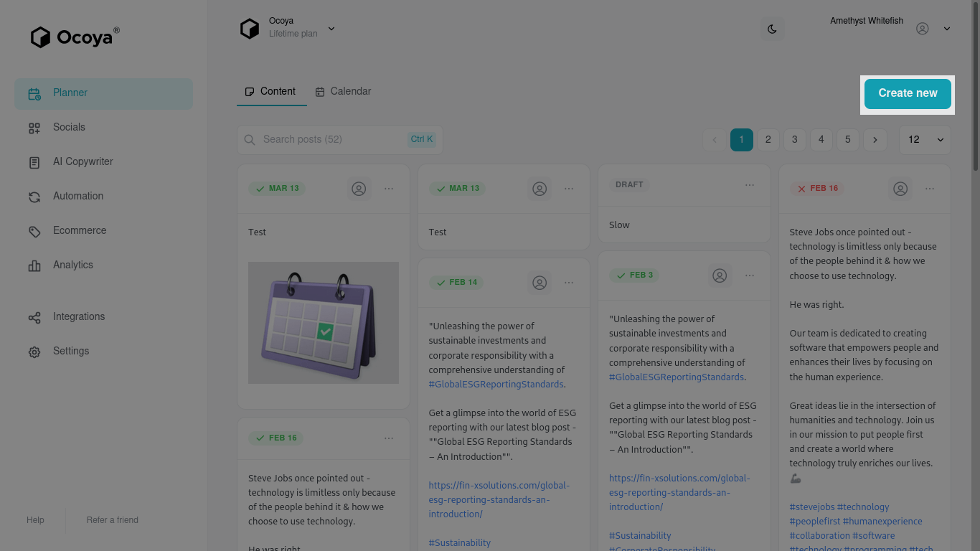This screenshot has height=551, width=980.
Task: Click the Create new button
Action: pyautogui.click(x=908, y=94)
